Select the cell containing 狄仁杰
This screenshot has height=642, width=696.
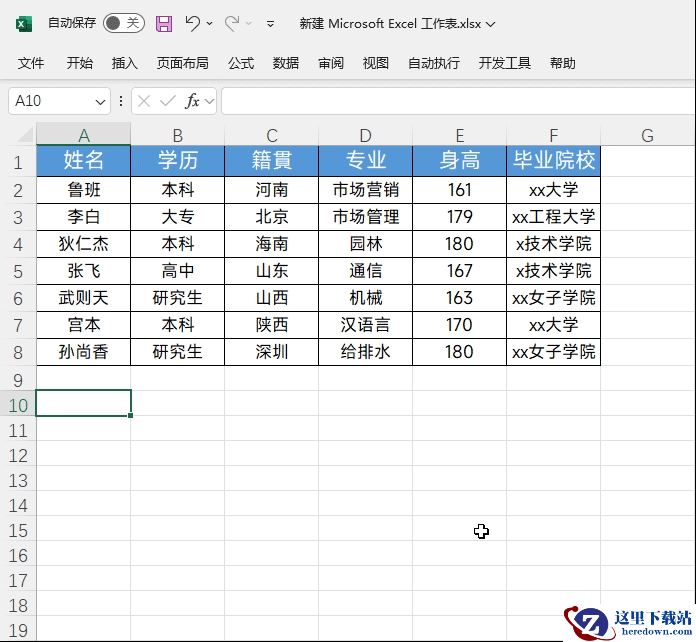[x=83, y=244]
